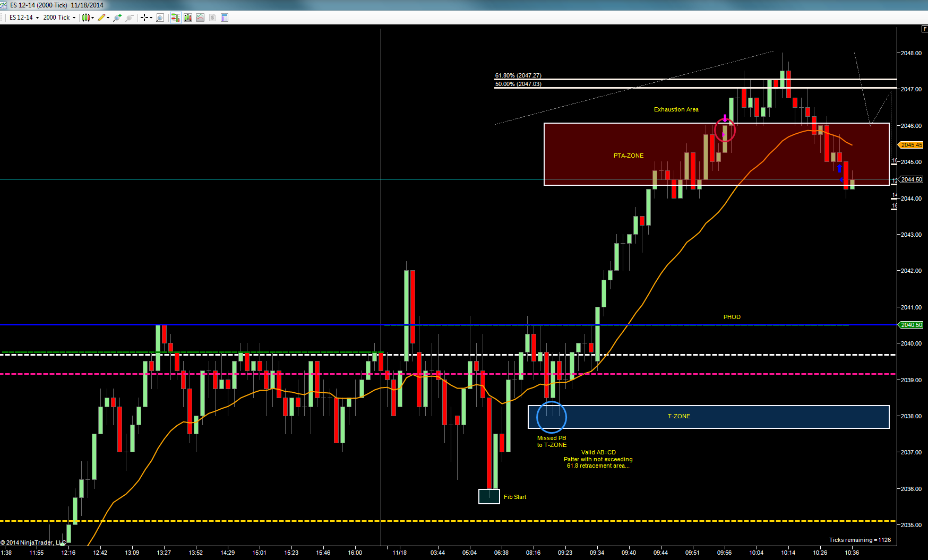Click the F button at chart corner
Screen dimensions: 928x560
click(x=924, y=29)
